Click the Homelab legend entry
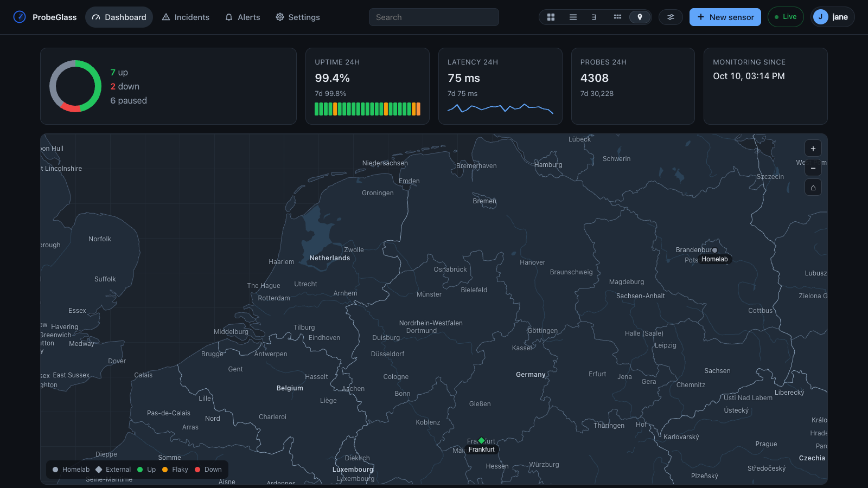 (x=71, y=470)
